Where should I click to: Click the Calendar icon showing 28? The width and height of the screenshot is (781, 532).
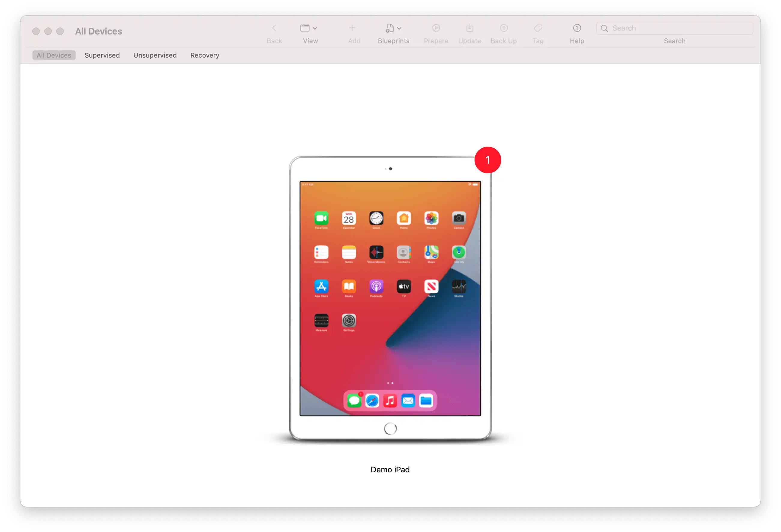[348, 218]
